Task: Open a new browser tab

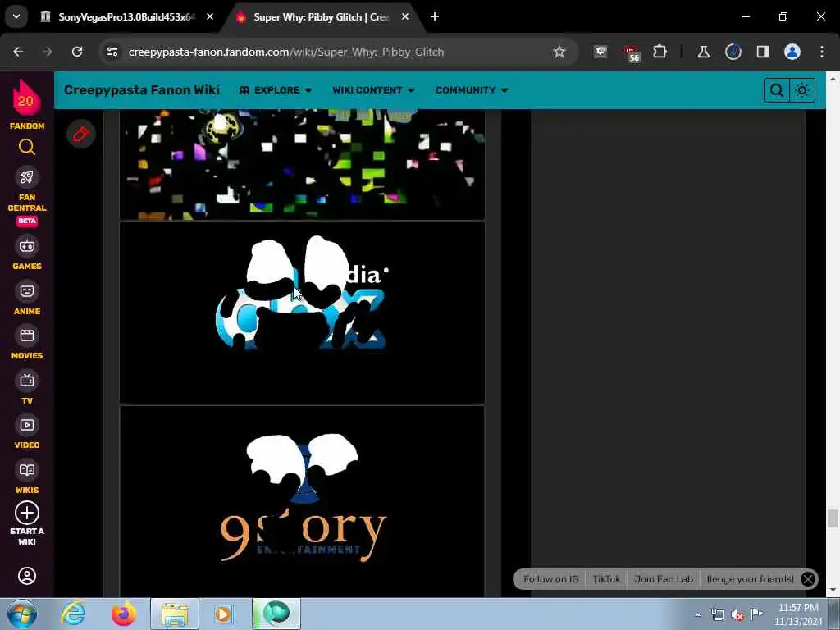Action: point(435,16)
